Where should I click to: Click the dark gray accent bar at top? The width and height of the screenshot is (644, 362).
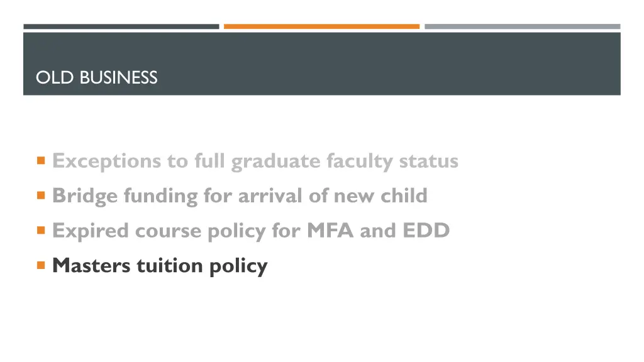[121, 26]
